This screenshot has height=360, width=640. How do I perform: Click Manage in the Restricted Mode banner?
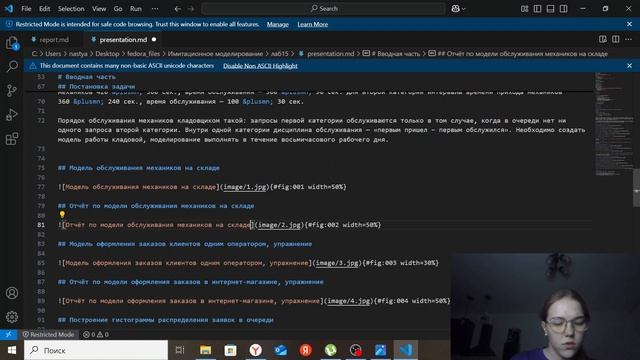click(x=278, y=24)
